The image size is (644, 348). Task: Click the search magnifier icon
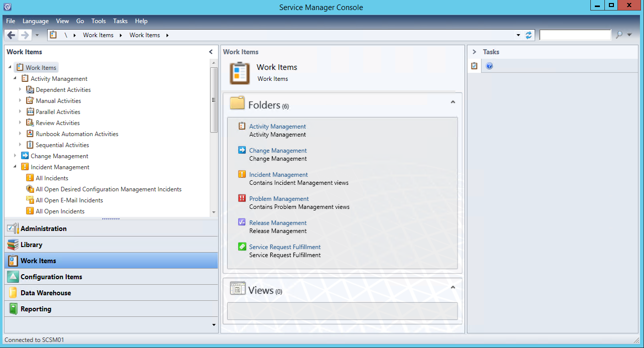(619, 35)
